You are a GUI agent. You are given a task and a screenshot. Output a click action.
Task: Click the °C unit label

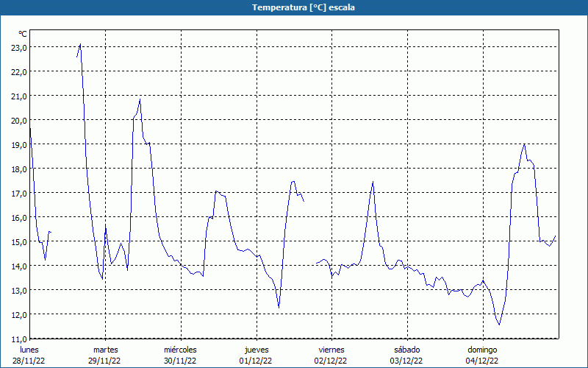[23, 34]
